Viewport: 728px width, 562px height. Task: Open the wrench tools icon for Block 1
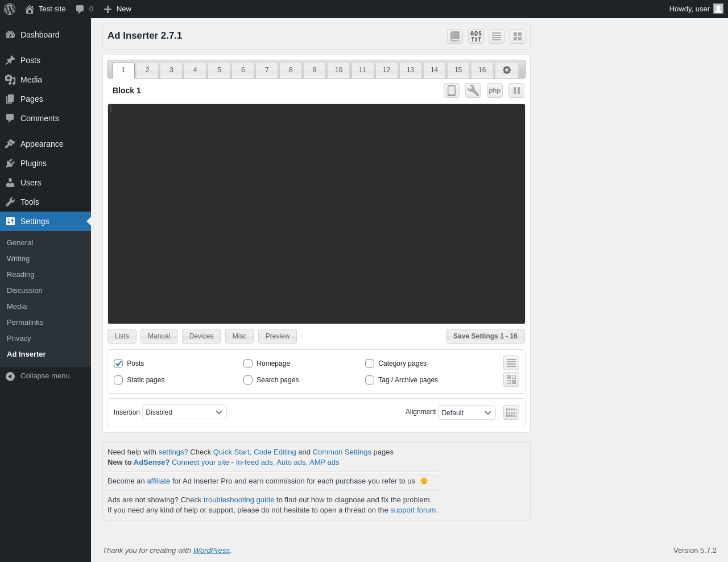click(x=473, y=90)
